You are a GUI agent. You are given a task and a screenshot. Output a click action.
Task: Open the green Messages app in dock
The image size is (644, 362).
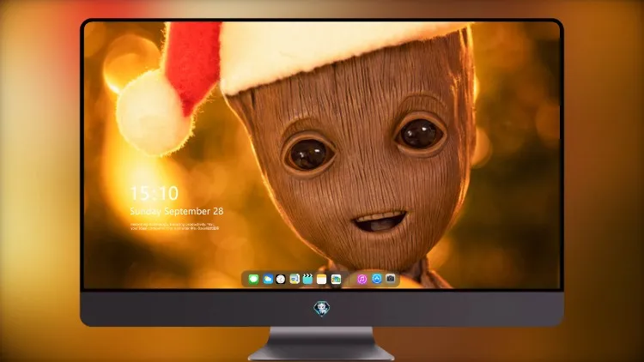coord(253,280)
